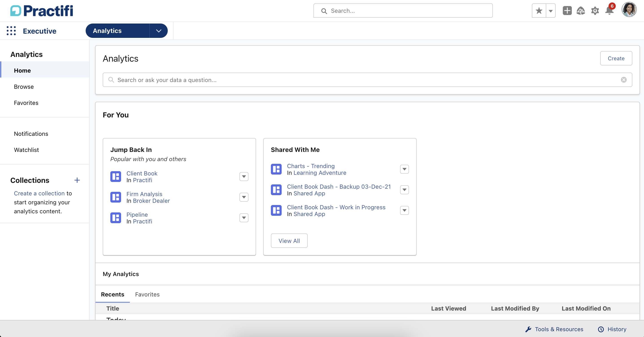Open the favorites list dropdown arrow

[550, 11]
